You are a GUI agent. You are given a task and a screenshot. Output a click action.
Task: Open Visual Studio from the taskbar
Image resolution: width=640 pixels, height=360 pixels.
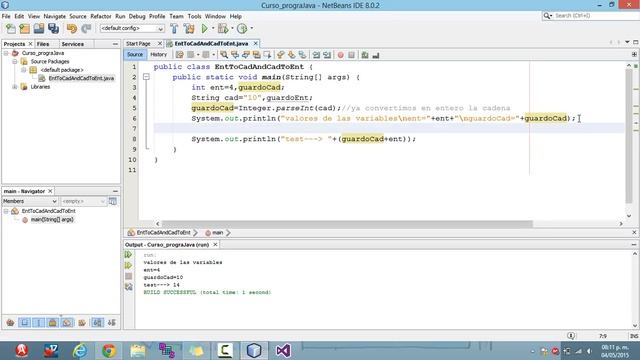pyautogui.click(x=283, y=351)
